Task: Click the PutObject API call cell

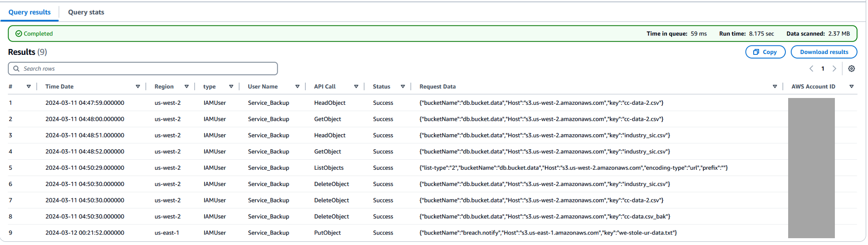Action: 328,233
